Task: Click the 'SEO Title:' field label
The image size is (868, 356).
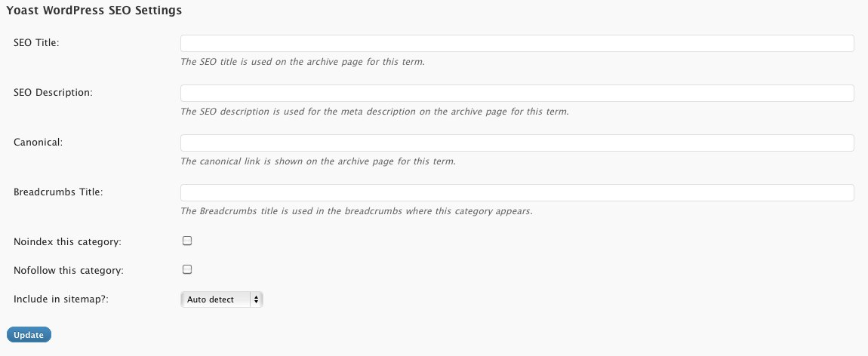Action: (36, 42)
